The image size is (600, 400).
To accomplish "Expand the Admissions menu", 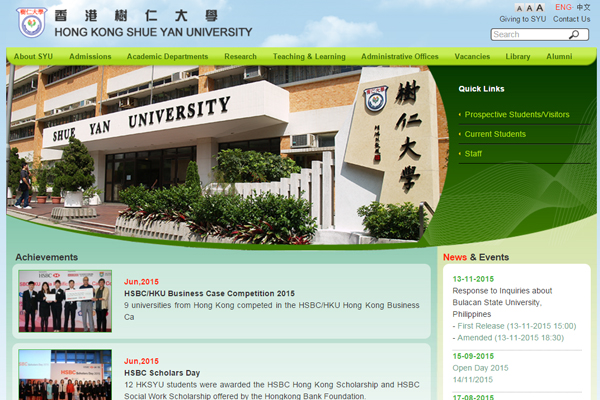I will (x=90, y=57).
